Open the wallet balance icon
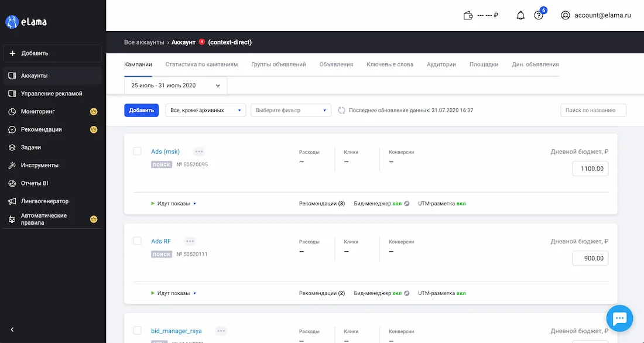Image resolution: width=644 pixels, height=343 pixels. pos(468,16)
